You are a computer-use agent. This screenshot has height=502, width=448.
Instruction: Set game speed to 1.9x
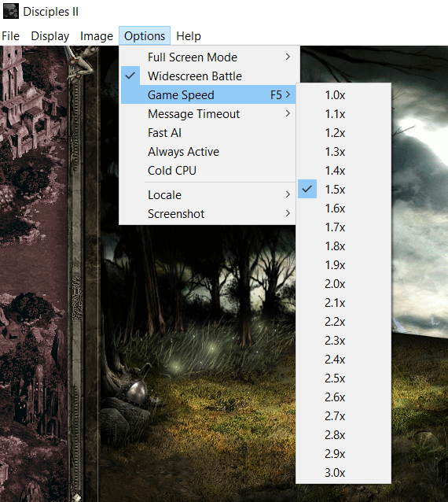point(343,264)
